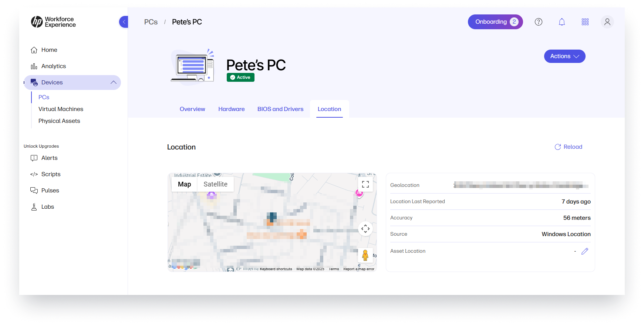Click the Street View pegman icon

(x=365, y=255)
